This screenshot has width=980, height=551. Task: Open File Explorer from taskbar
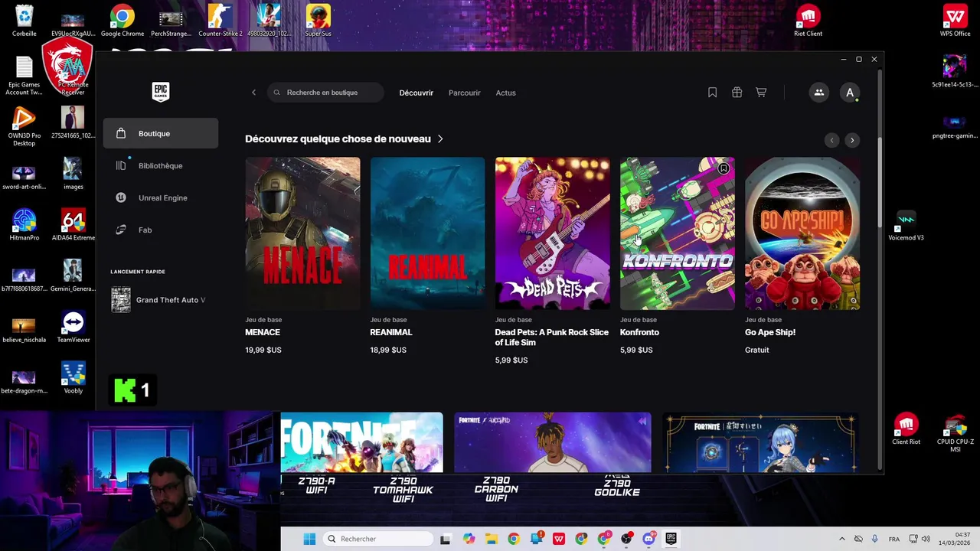[491, 539]
